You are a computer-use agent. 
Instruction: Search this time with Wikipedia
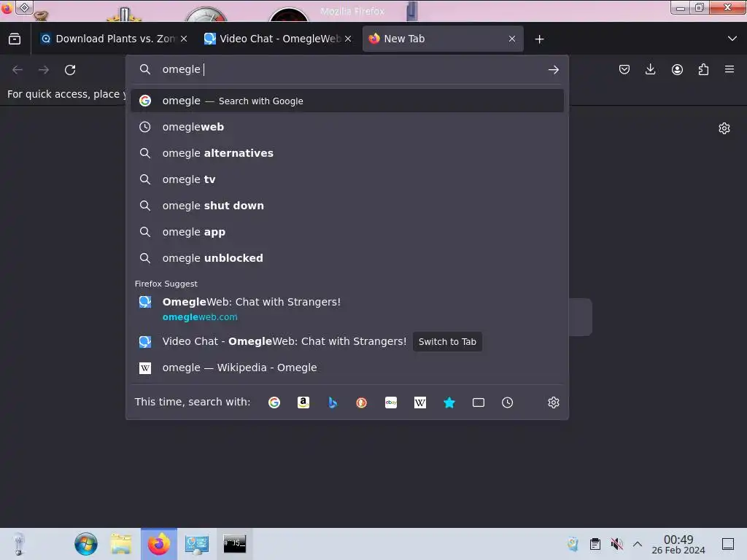tap(419, 402)
